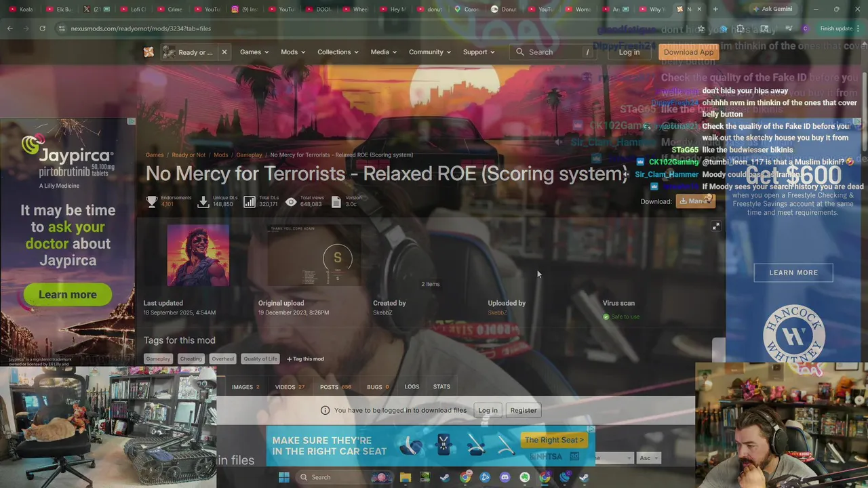The width and height of the screenshot is (868, 488).
Task: Expand the Collections menu
Action: pyautogui.click(x=339, y=52)
